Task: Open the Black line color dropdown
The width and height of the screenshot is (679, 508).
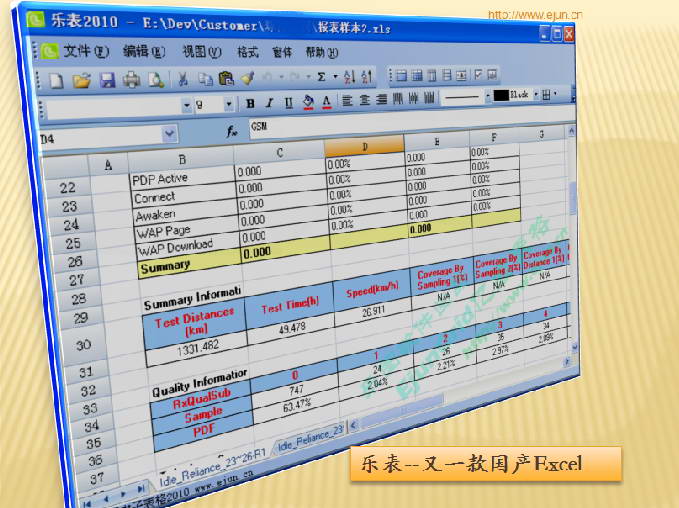Action: pos(536,94)
